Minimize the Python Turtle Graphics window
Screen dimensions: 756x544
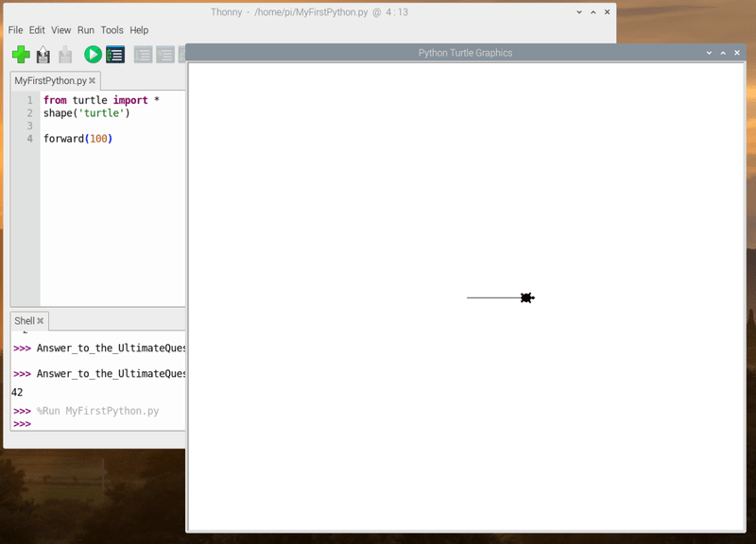coord(709,53)
